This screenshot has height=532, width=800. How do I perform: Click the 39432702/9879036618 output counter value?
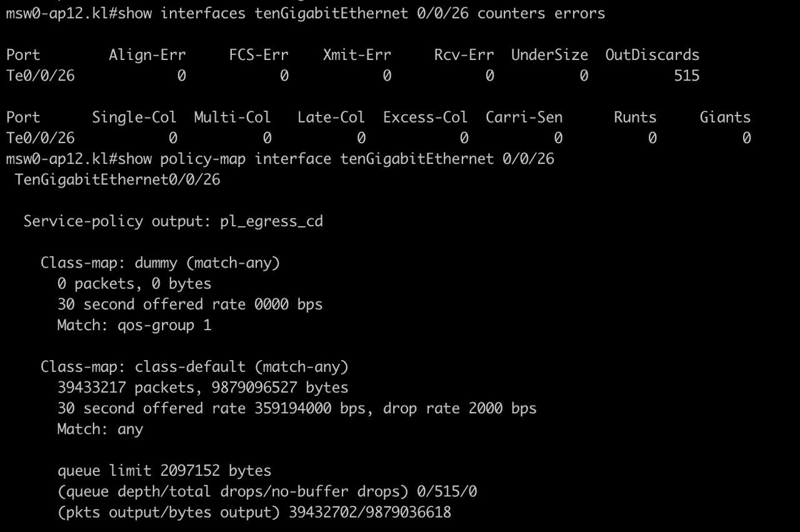(369, 513)
